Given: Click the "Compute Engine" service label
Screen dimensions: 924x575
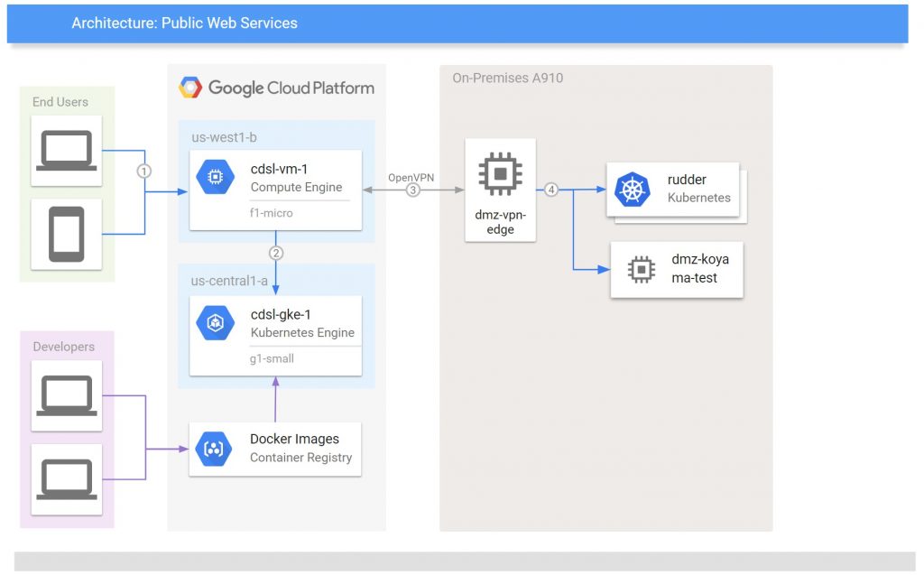Looking at the screenshot, I should [x=296, y=187].
